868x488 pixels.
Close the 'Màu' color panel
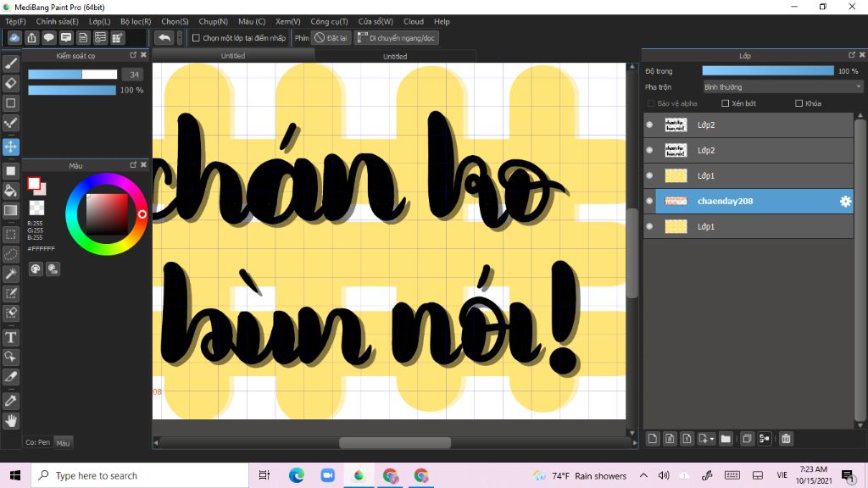[x=143, y=165]
